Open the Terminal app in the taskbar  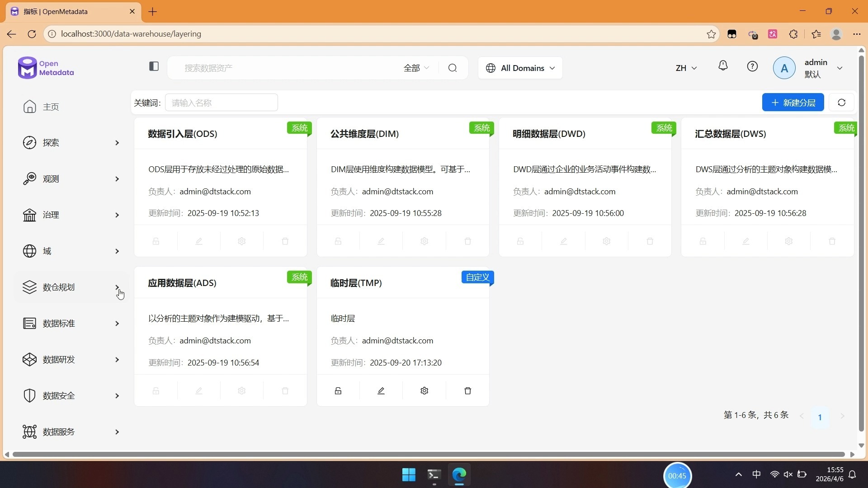pos(434,475)
